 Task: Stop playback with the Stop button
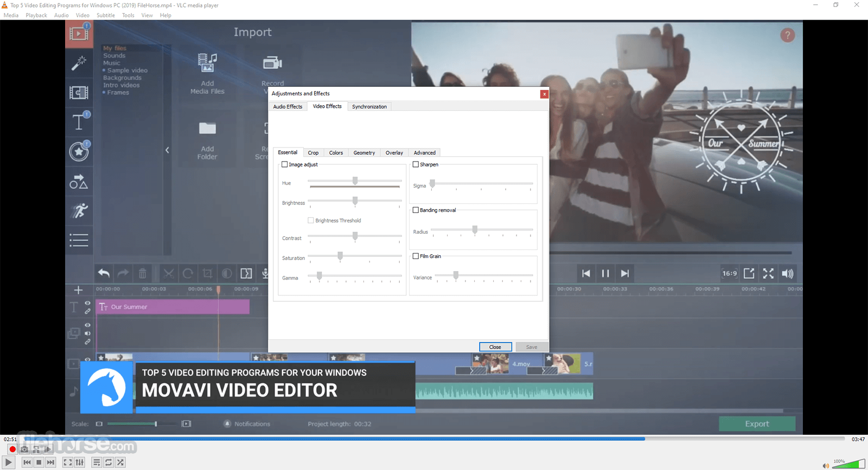tap(39, 462)
